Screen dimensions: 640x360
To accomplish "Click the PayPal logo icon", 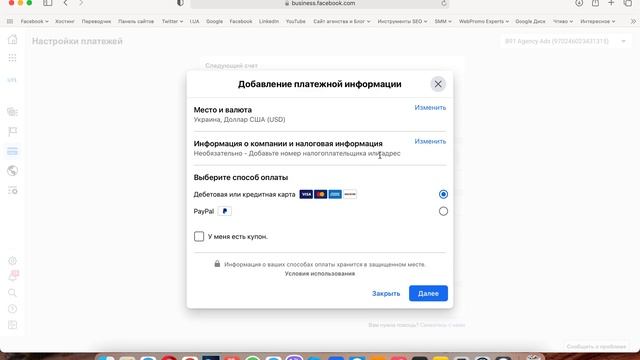I will pyautogui.click(x=224, y=211).
